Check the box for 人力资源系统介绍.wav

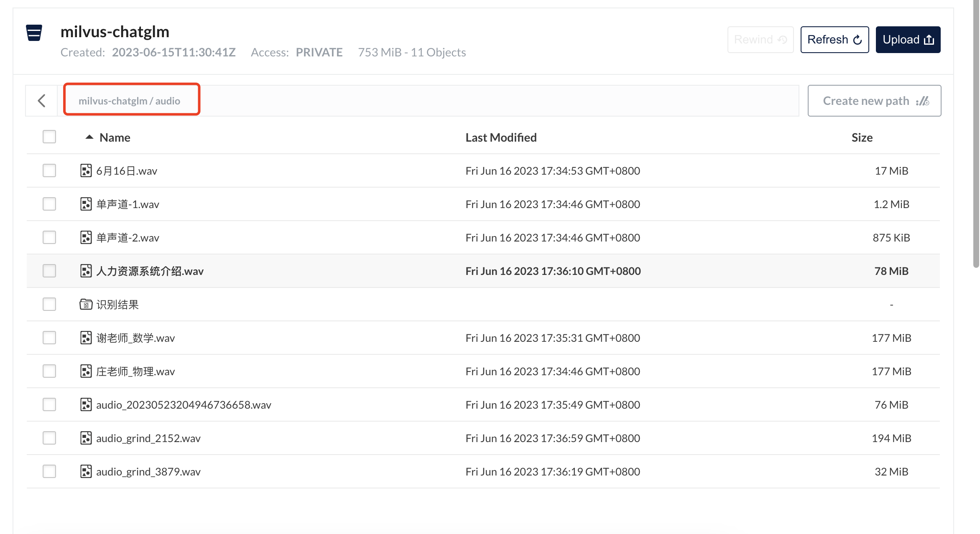(49, 271)
